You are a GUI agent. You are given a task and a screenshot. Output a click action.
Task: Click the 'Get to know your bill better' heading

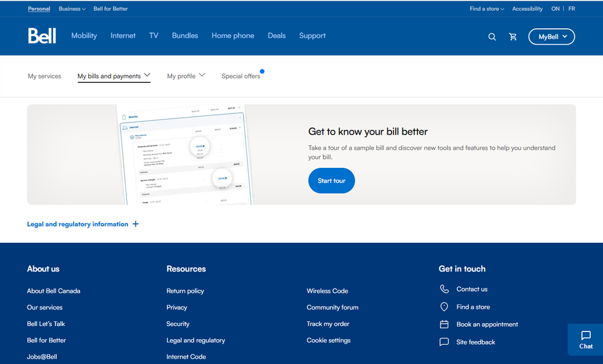pyautogui.click(x=367, y=132)
